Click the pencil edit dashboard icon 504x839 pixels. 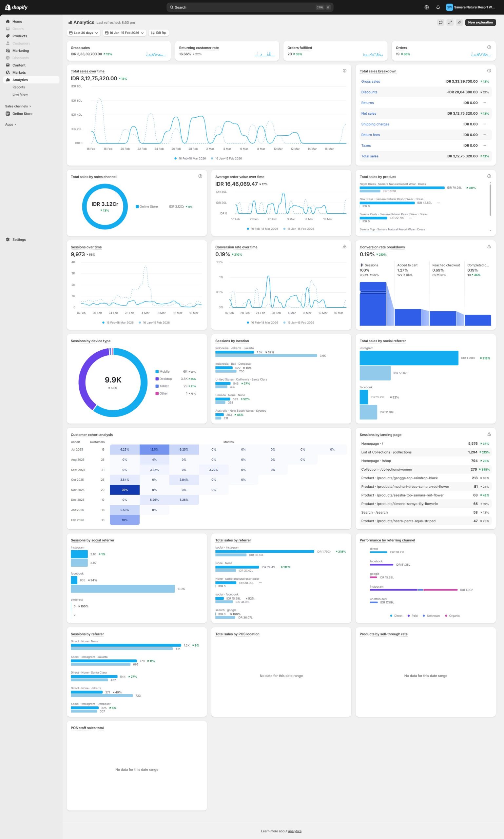(x=459, y=22)
